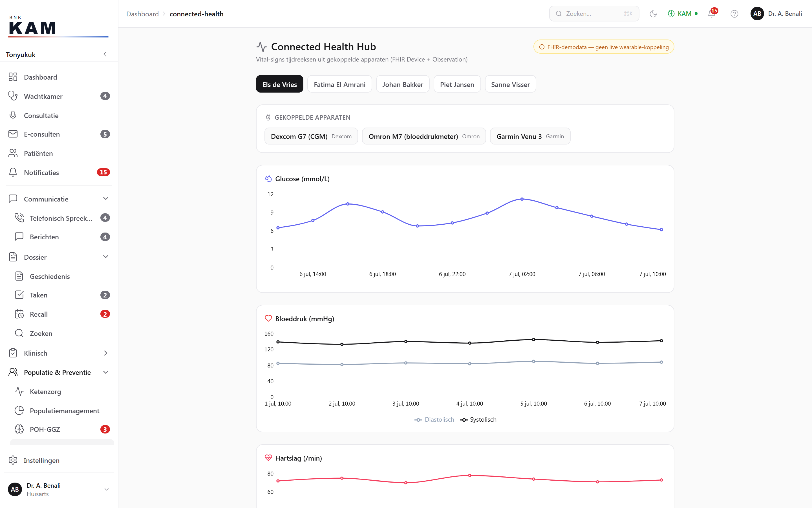Viewport: 812px width, 508px height.
Task: Click the Zoeken search field
Action: [x=594, y=14]
